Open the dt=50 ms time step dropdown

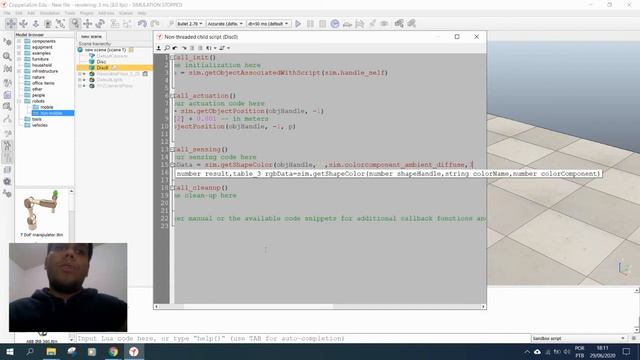coord(268,24)
